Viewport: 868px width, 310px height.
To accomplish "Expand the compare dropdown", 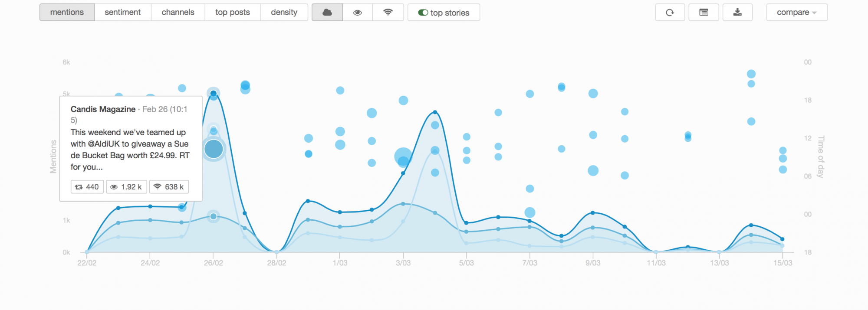I will [x=796, y=13].
